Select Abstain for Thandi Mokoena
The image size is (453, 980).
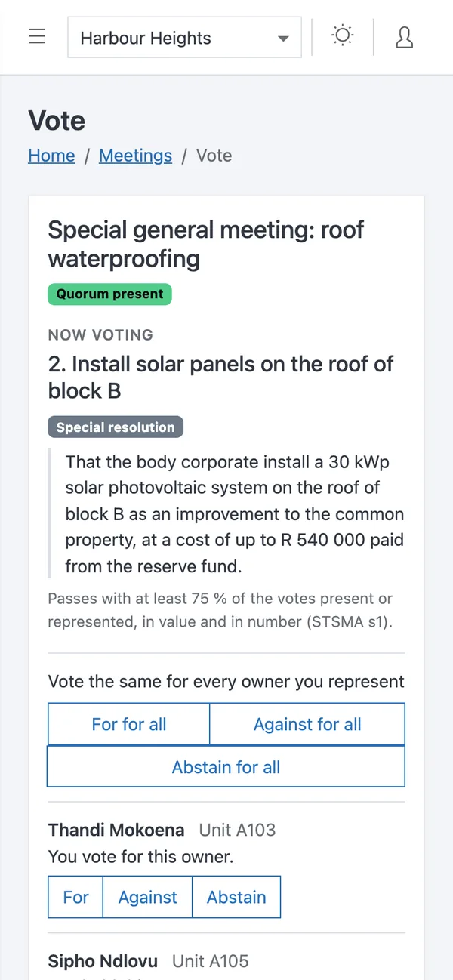236,897
